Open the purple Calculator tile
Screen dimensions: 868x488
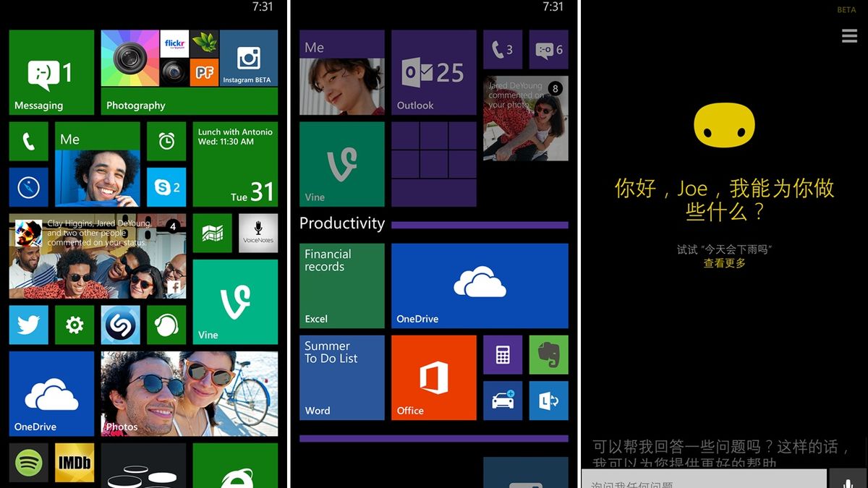point(503,354)
